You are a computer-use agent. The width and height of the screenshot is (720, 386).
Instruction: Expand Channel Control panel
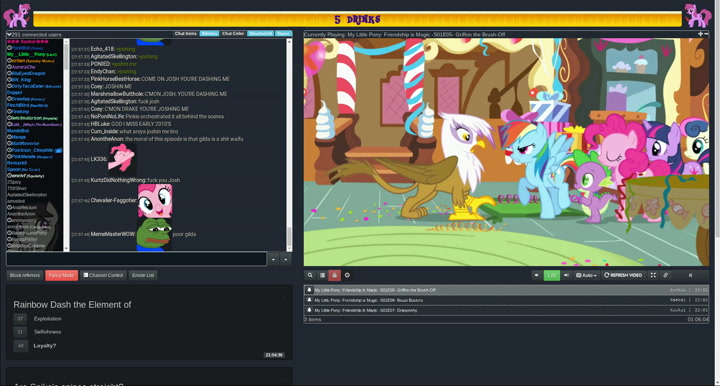pos(103,275)
